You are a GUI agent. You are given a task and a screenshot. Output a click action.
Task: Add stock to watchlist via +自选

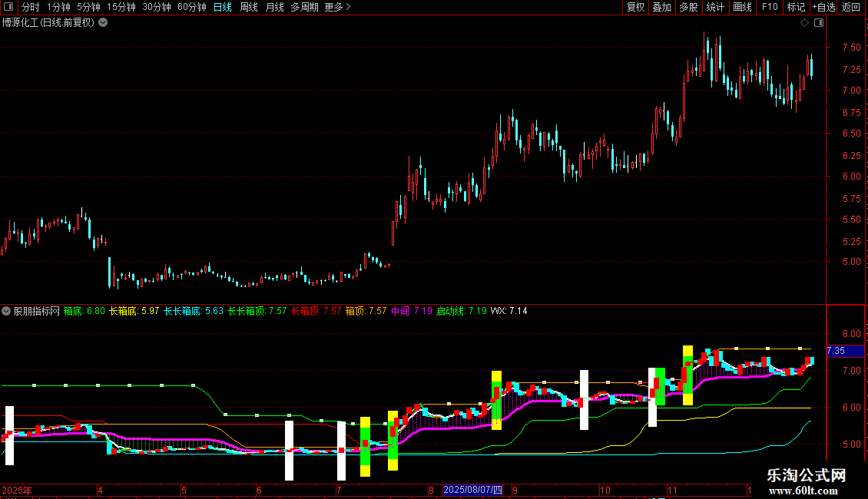(x=823, y=7)
